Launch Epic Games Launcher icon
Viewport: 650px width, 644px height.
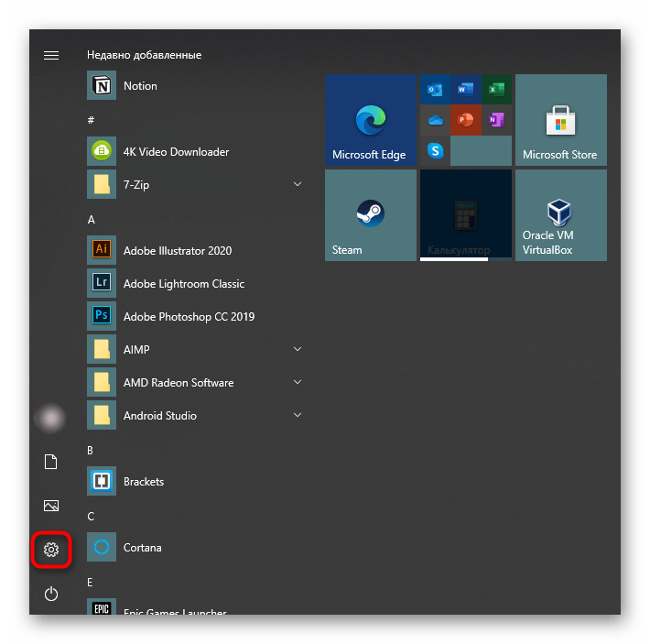[102, 606]
